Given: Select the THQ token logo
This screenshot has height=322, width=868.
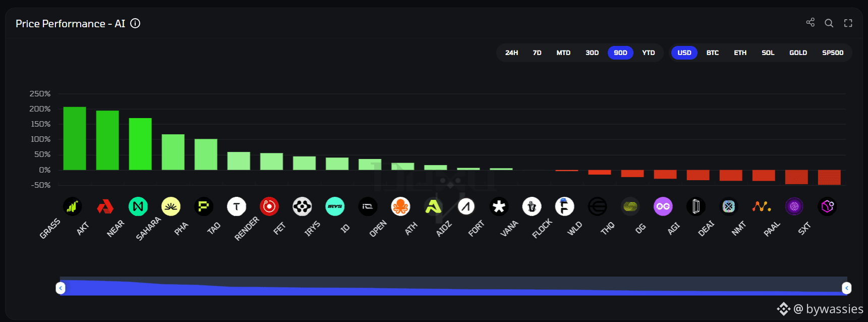Looking at the screenshot, I should [x=630, y=206].
